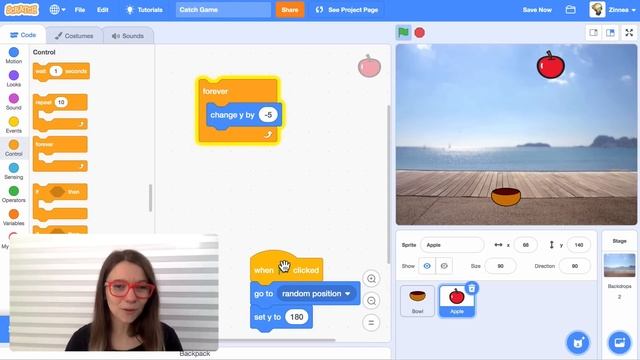Image resolution: width=640 pixels, height=360 pixels.
Task: Click the sprite x position field
Action: coord(525,245)
